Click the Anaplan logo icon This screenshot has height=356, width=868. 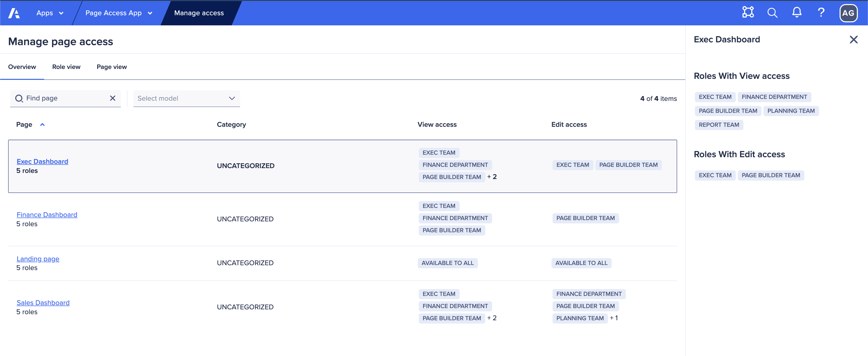[x=14, y=13]
